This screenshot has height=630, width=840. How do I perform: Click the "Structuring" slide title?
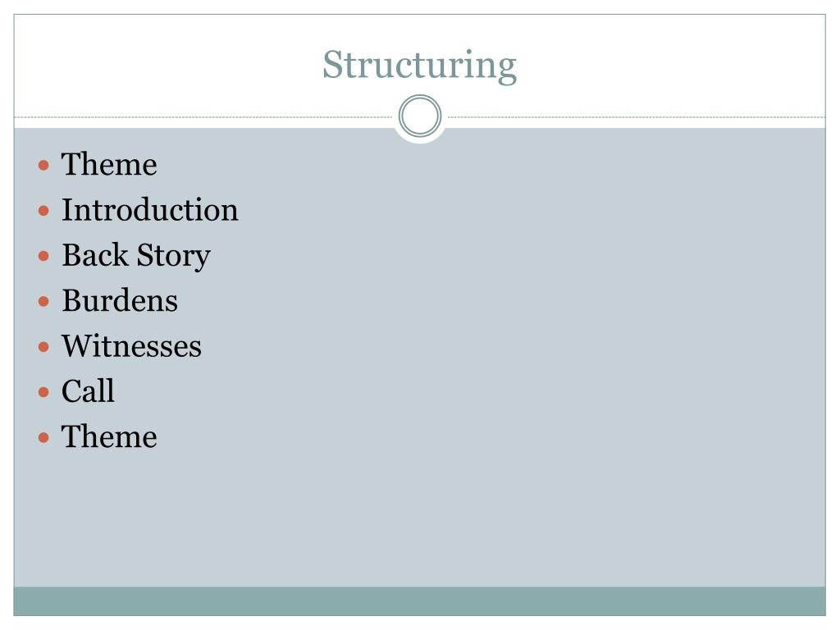tap(419, 66)
